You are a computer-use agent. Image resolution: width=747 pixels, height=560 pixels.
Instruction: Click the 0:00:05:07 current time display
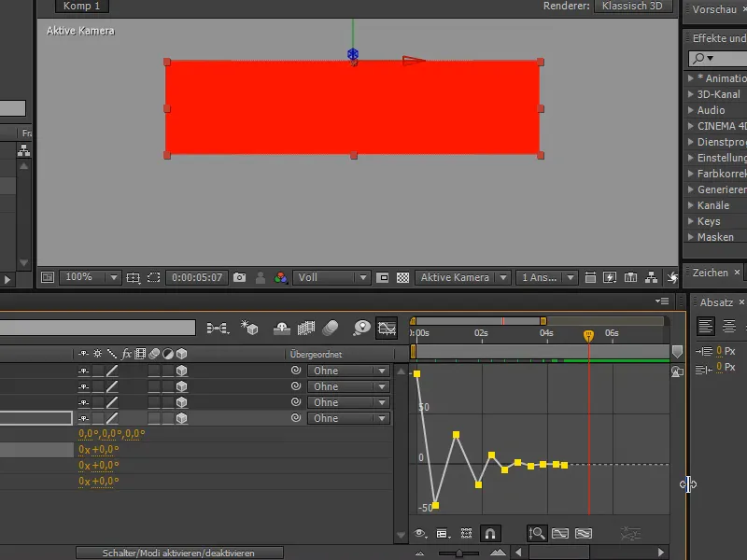point(197,277)
